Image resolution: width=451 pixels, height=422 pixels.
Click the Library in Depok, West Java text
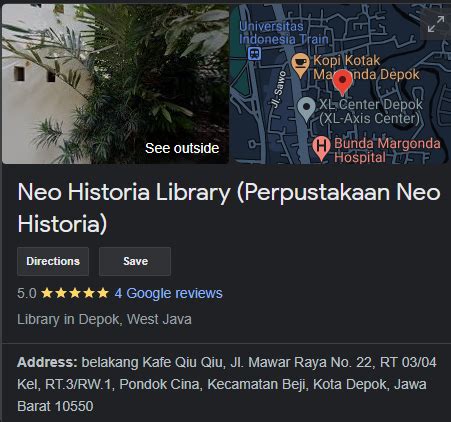coord(104,319)
